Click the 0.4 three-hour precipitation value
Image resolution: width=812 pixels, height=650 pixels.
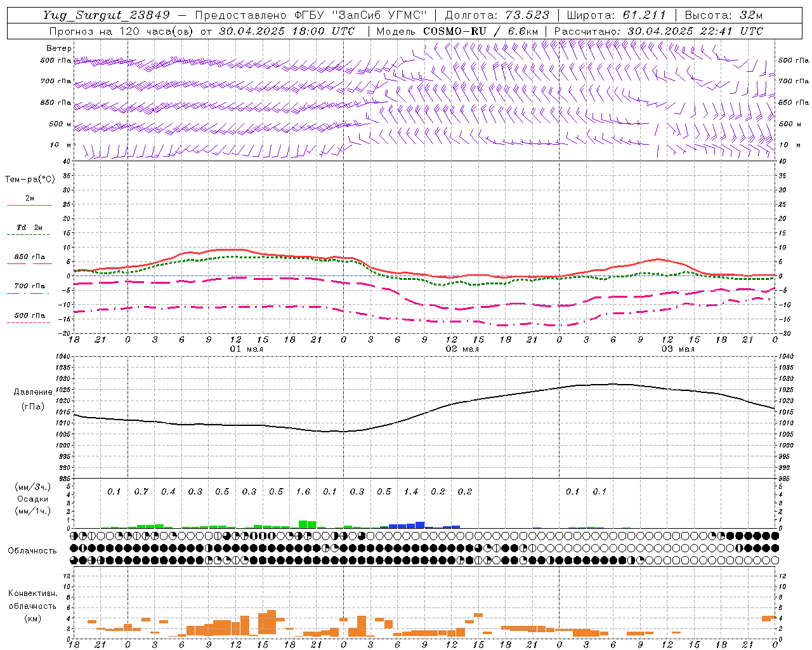168,492
